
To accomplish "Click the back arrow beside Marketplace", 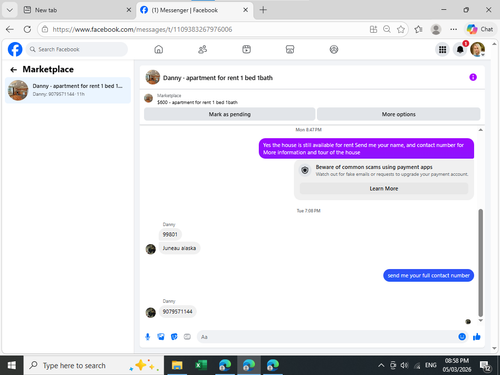I will pyautogui.click(x=13, y=70).
